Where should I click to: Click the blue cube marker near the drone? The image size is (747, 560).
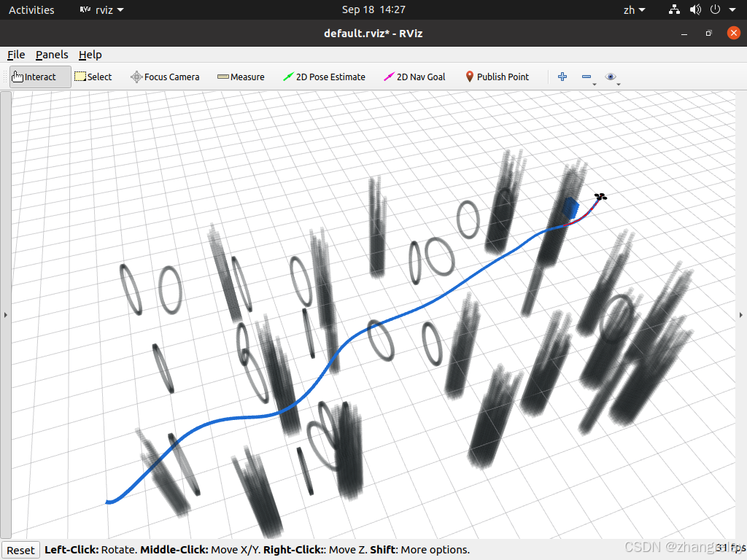click(570, 208)
